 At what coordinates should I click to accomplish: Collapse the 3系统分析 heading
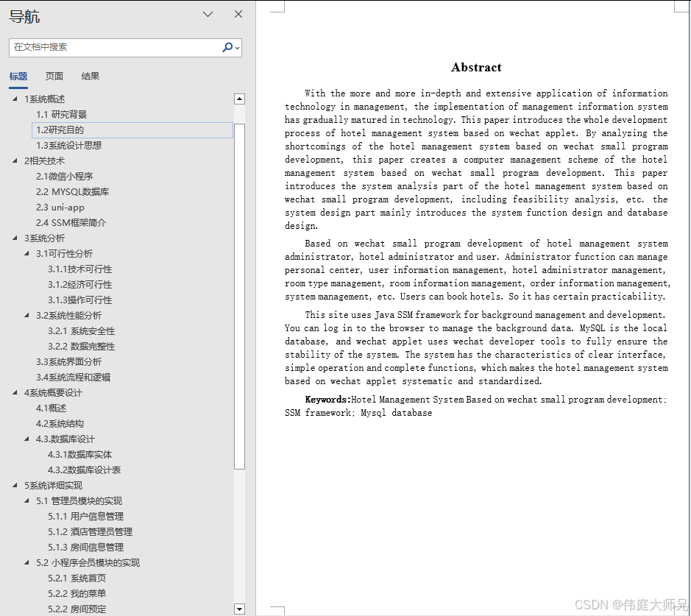pos(15,238)
